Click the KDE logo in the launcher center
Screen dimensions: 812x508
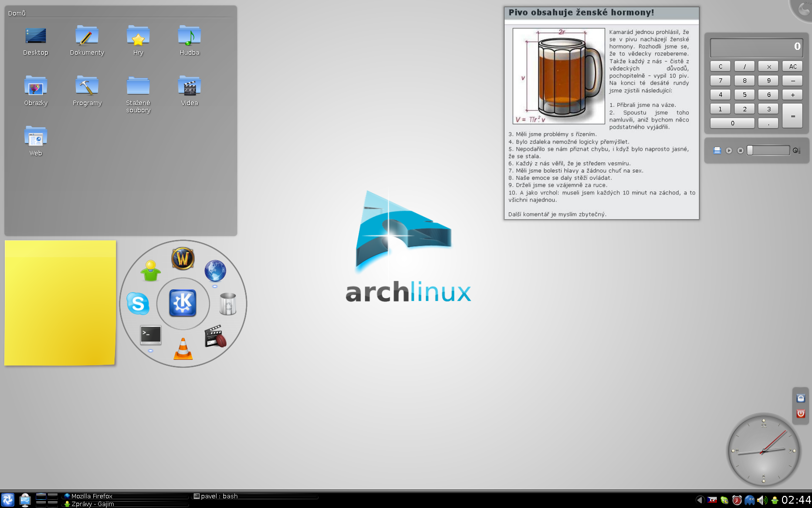click(183, 303)
